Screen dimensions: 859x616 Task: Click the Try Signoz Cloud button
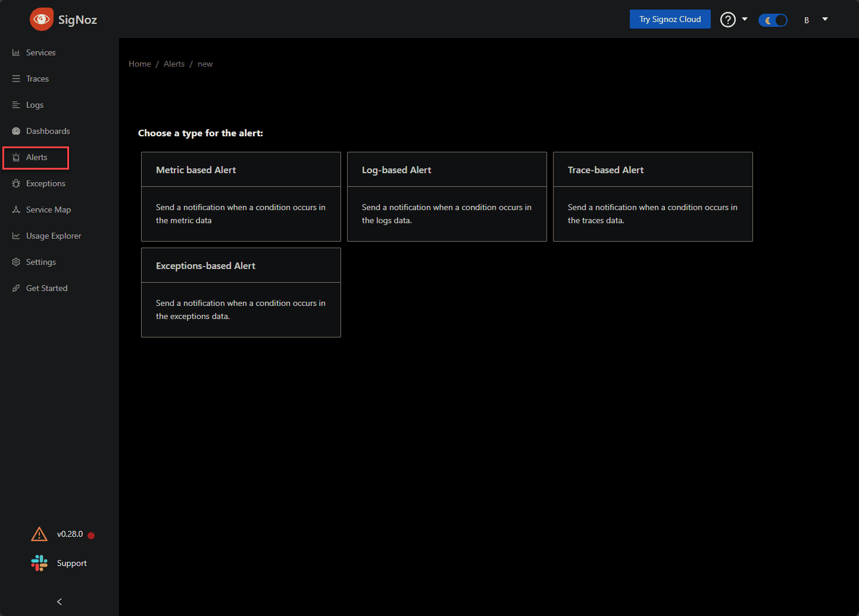[670, 19]
